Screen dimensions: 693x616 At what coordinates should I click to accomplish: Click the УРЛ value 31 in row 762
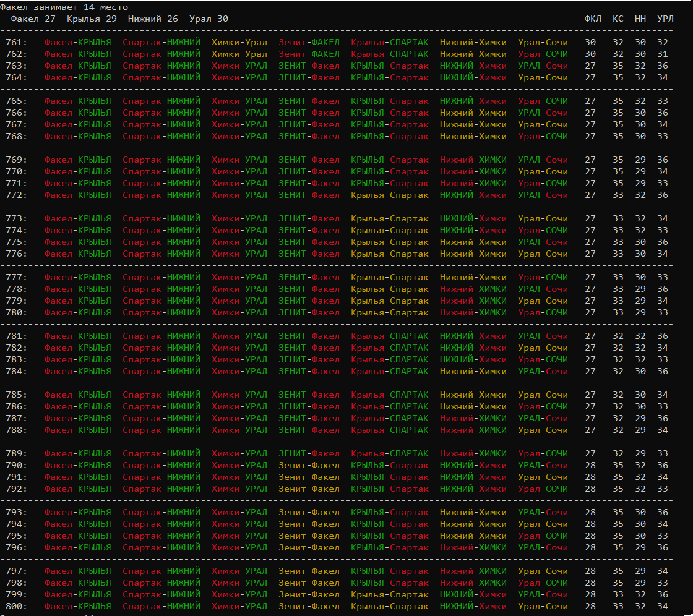tap(663, 54)
